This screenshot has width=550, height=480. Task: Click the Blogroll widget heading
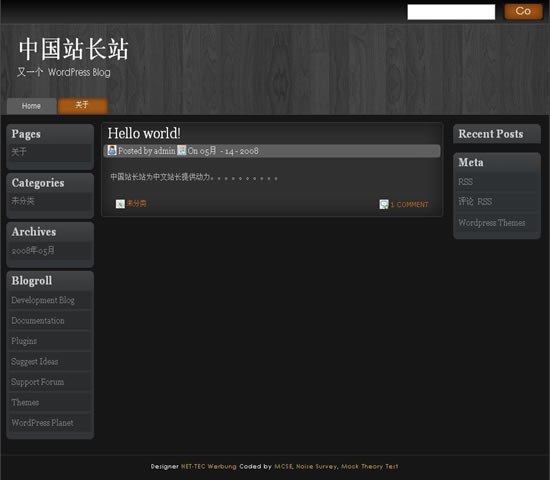pos(32,281)
